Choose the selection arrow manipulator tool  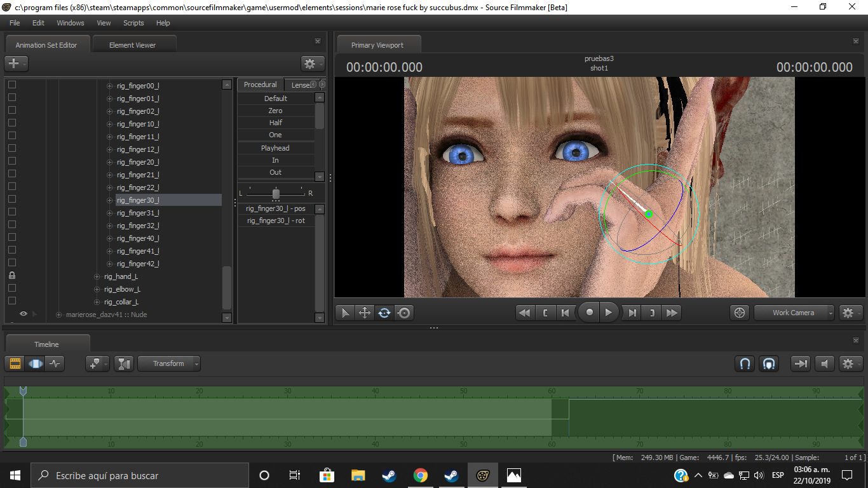pyautogui.click(x=345, y=313)
